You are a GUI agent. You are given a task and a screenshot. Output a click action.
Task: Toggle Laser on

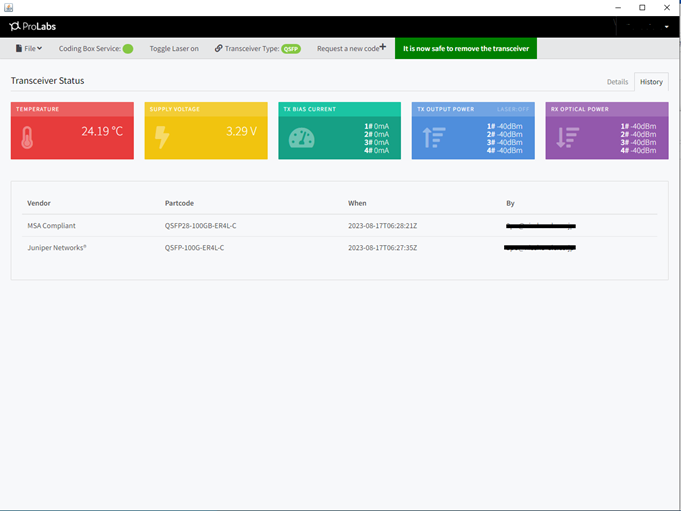click(x=174, y=48)
